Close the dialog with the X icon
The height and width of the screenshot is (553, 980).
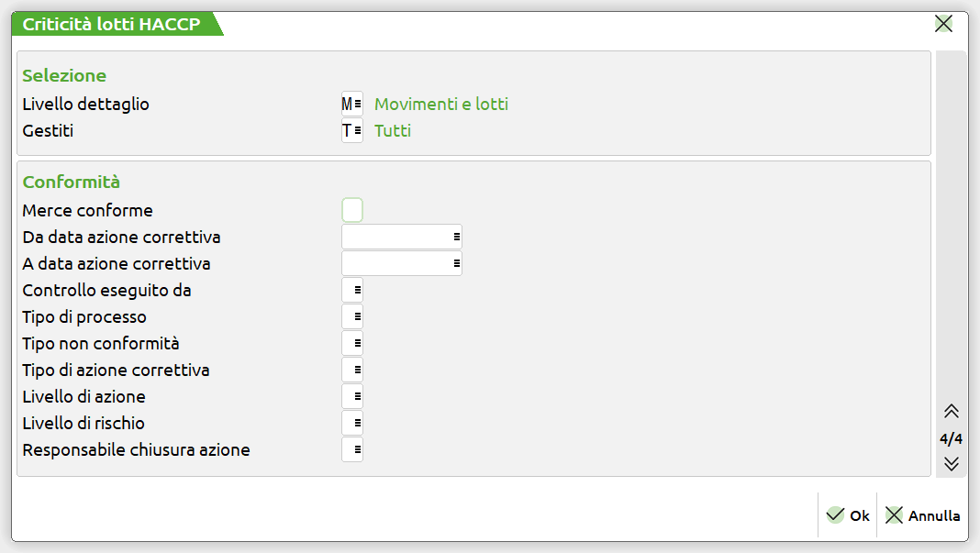point(943,24)
